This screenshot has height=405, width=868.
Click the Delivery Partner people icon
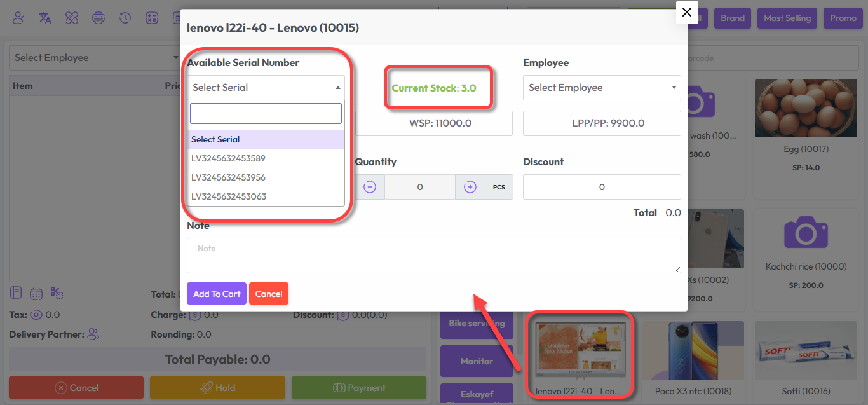pyautogui.click(x=93, y=334)
